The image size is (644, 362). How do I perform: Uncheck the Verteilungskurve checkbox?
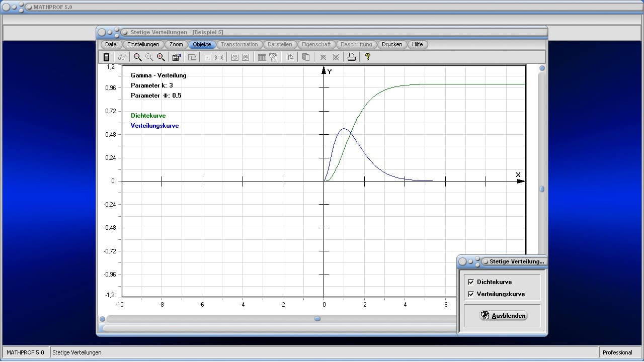[471, 294]
